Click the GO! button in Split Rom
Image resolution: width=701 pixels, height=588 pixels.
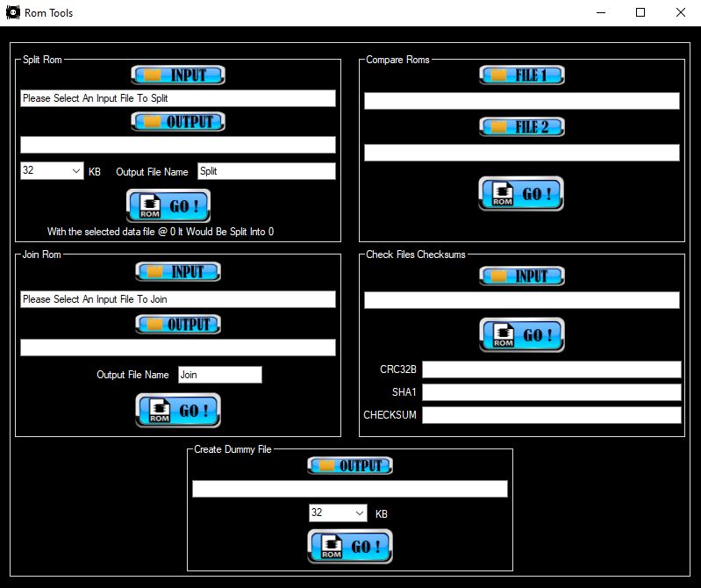coord(168,206)
